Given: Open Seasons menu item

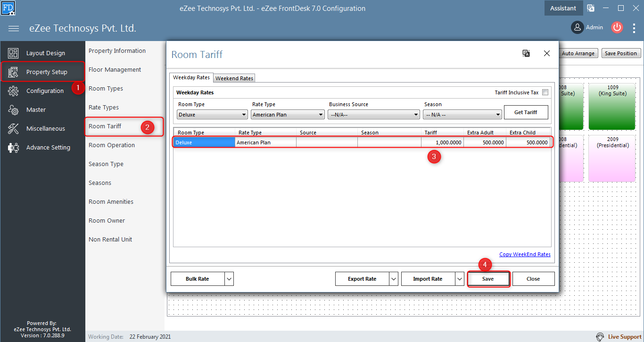Looking at the screenshot, I should [x=100, y=183].
